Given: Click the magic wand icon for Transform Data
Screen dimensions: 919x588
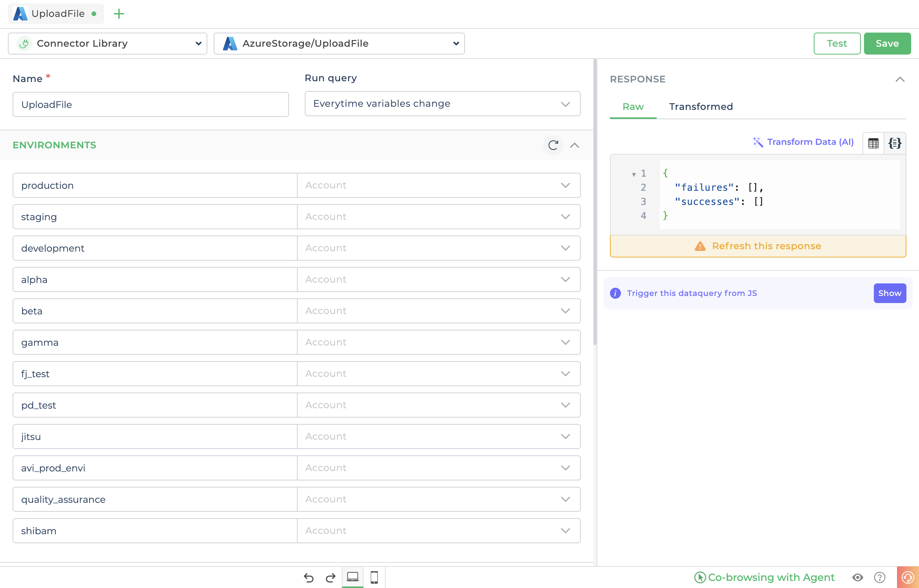Looking at the screenshot, I should pyautogui.click(x=758, y=142).
